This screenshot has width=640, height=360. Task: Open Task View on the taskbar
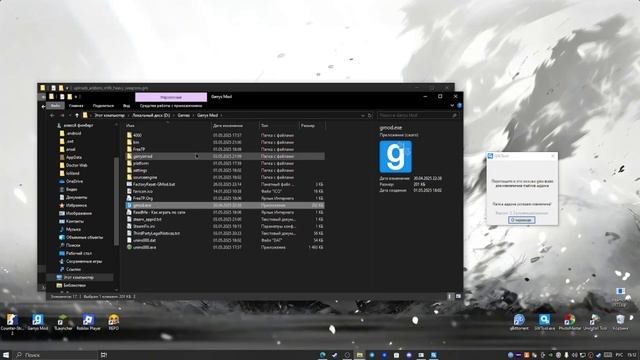coord(104,355)
